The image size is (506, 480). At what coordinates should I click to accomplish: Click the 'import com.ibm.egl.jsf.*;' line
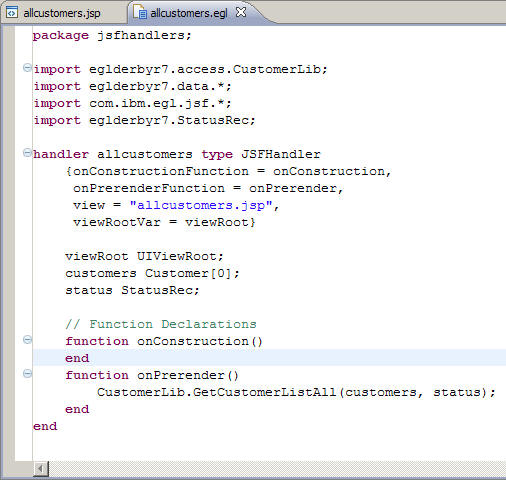point(132,103)
